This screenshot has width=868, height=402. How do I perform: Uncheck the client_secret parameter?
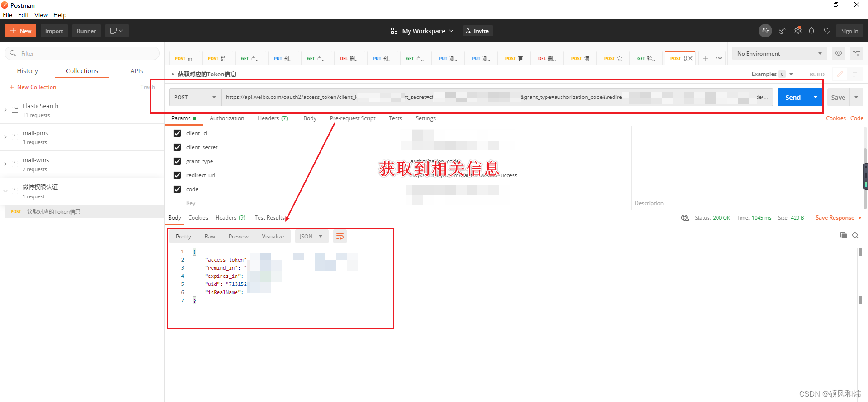[177, 147]
